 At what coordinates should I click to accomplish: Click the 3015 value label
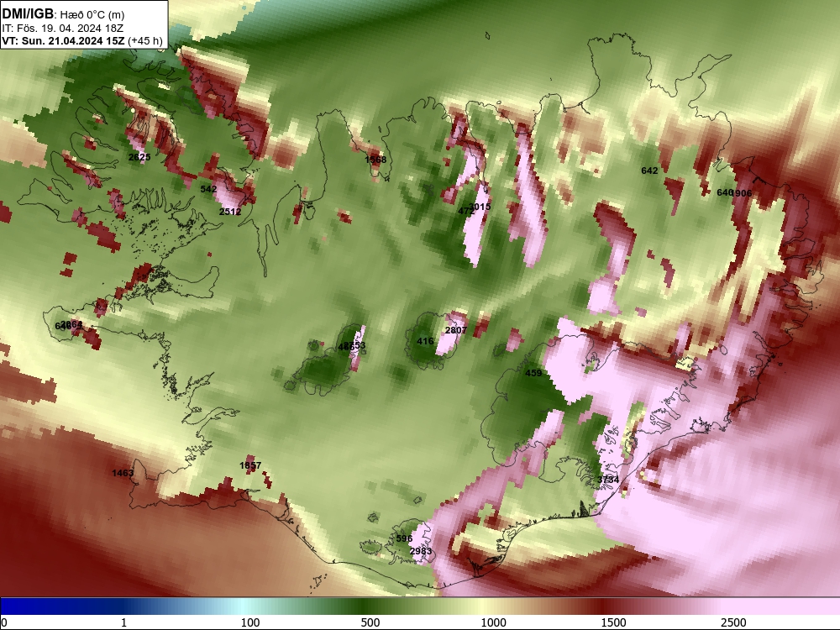tap(480, 207)
